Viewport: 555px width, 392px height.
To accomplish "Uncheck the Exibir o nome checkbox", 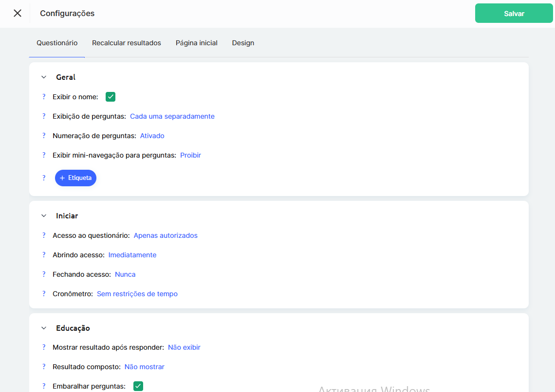I will 111,97.
